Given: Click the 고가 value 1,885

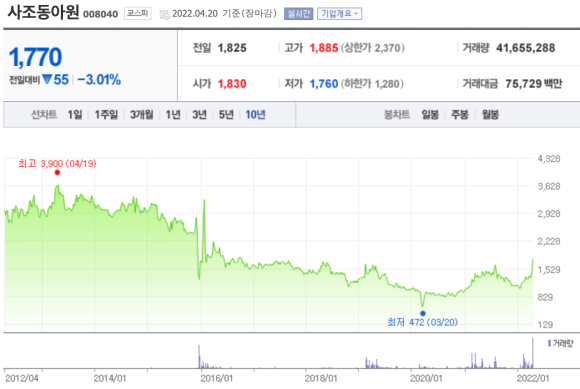Looking at the screenshot, I should 324,48.
